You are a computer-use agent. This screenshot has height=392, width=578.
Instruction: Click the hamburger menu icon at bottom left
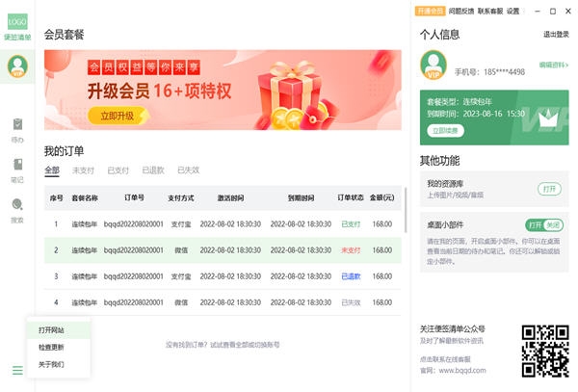17,370
